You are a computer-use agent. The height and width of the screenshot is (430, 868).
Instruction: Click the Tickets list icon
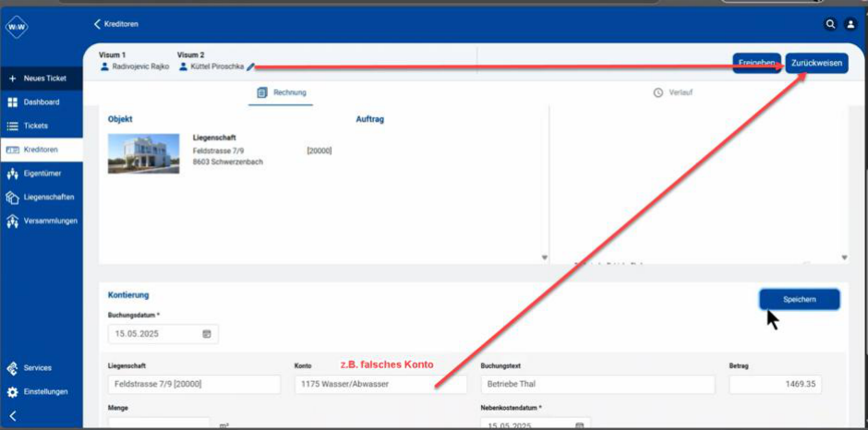click(x=13, y=126)
